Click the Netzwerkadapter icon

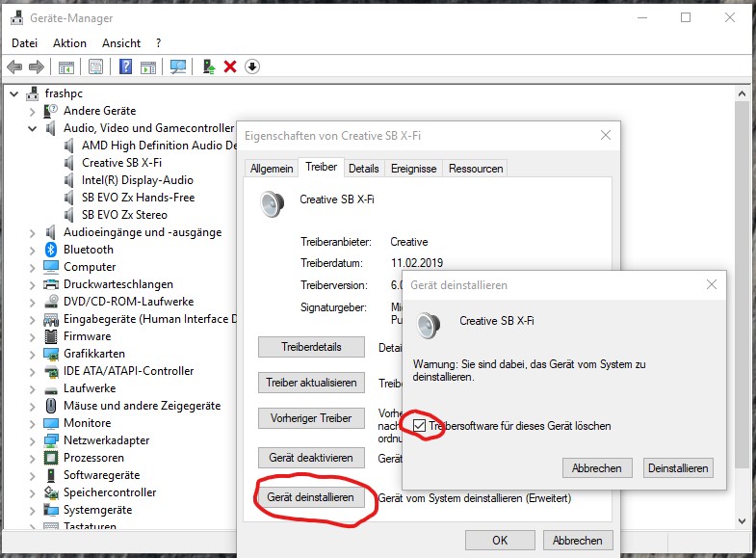(x=51, y=440)
